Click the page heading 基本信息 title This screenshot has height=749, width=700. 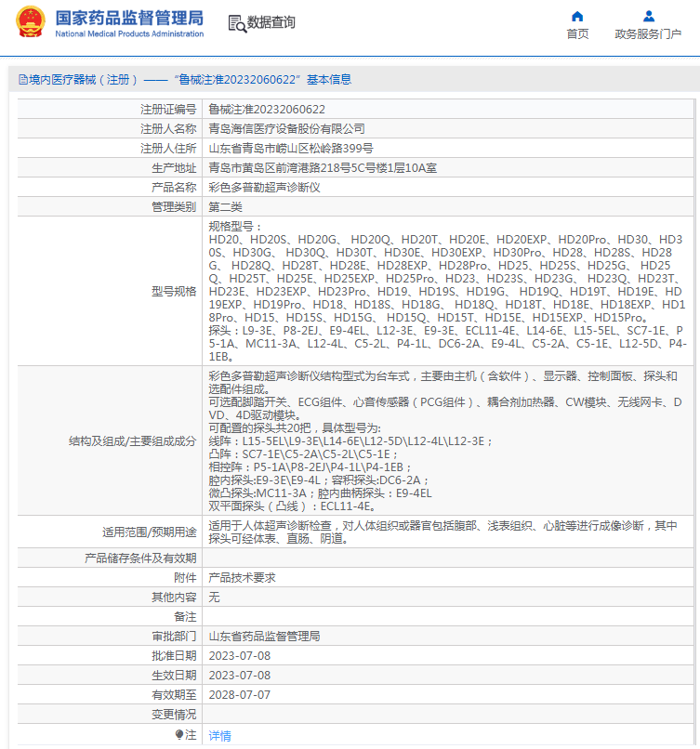click(329, 80)
